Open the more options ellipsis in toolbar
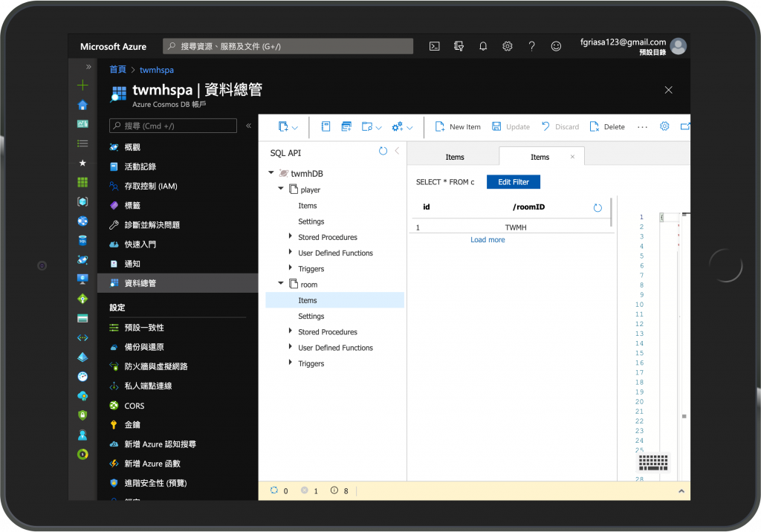Image resolution: width=761 pixels, height=532 pixels. tap(642, 127)
